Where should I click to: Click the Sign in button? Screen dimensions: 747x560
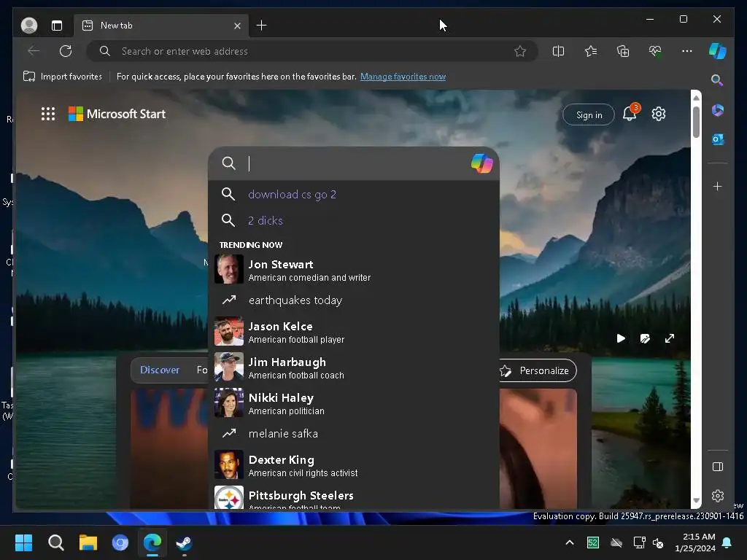tap(589, 114)
